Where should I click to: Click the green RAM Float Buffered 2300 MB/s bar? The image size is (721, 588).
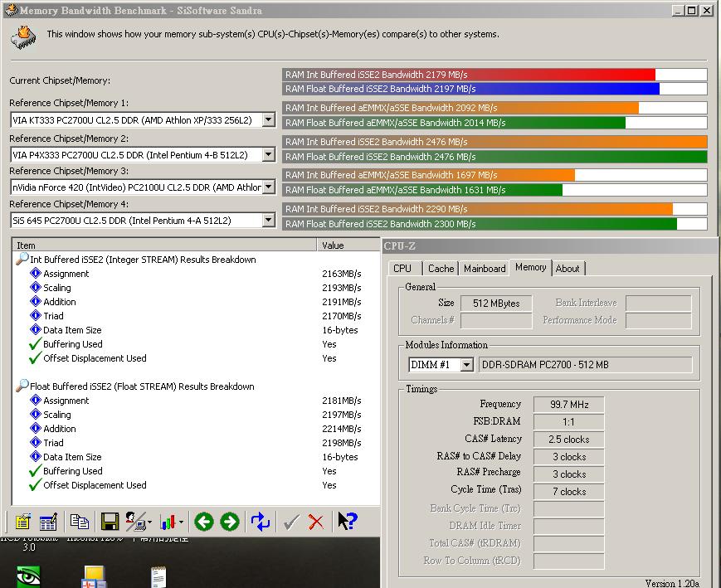click(480, 224)
